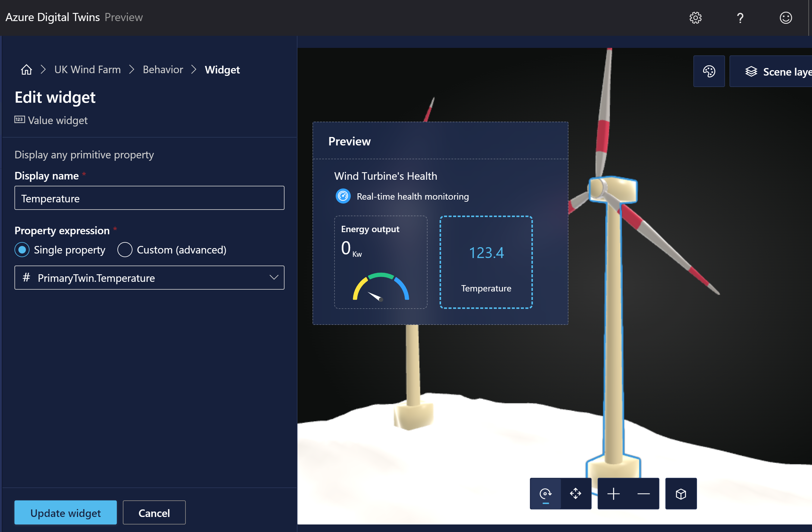812x532 pixels.
Task: Click the focus/camera orbit icon
Action: pos(545,493)
